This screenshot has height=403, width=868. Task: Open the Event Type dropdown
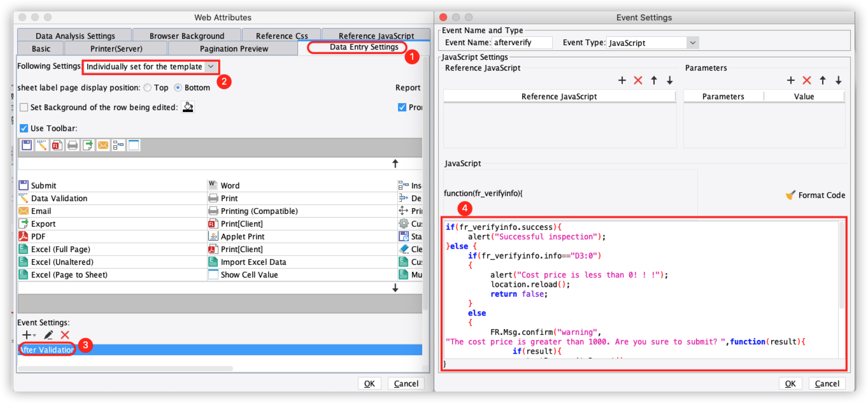(693, 43)
